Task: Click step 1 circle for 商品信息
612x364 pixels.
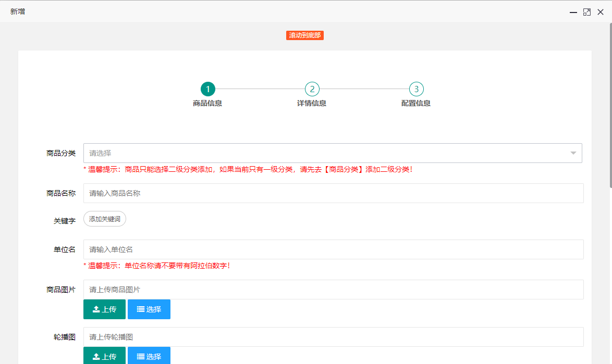Action: pos(207,89)
